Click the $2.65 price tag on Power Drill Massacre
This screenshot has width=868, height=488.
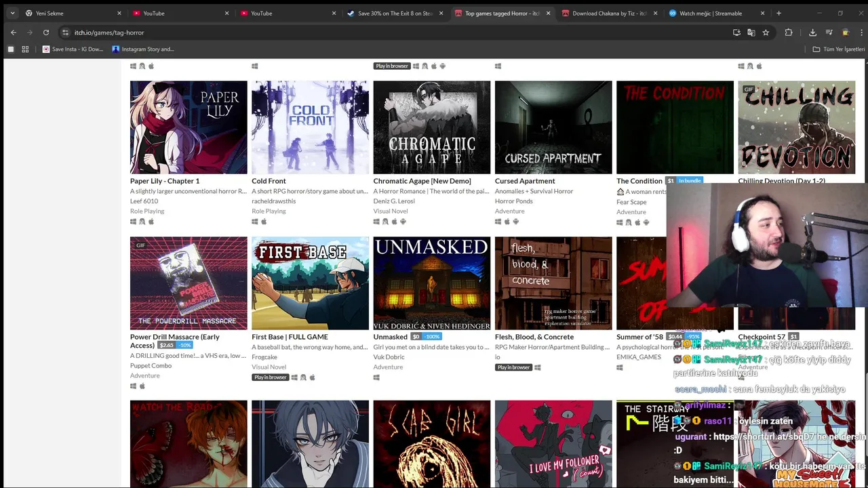pyautogui.click(x=166, y=346)
